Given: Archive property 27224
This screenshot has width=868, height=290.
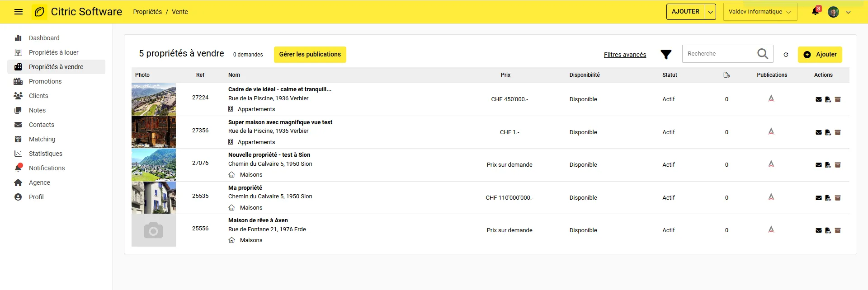Looking at the screenshot, I should [838, 99].
